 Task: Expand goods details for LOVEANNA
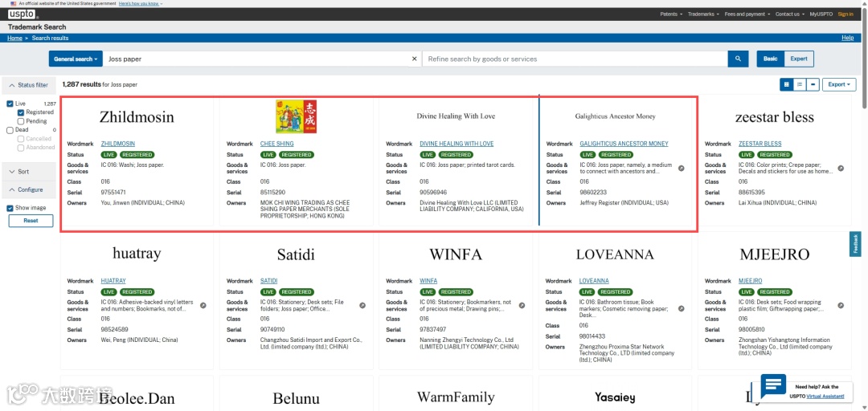[681, 309]
